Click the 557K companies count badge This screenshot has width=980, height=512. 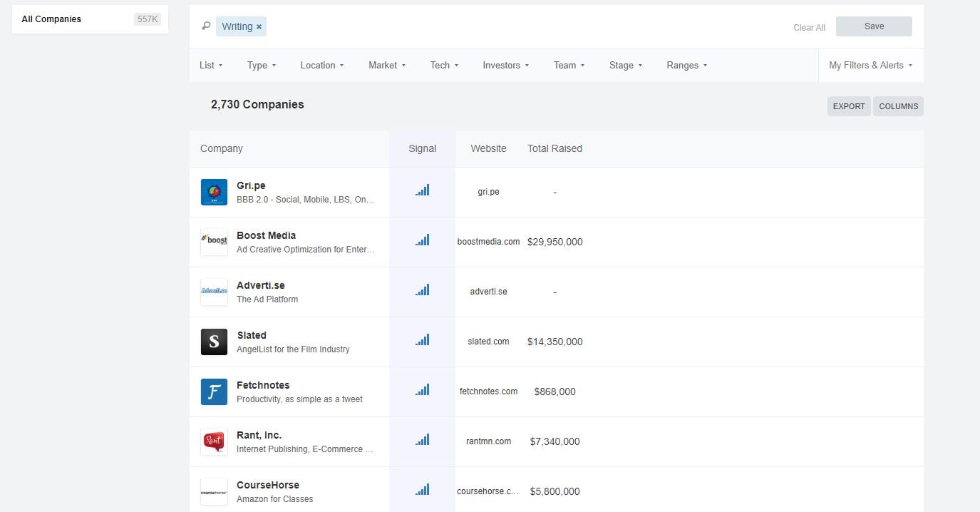148,19
